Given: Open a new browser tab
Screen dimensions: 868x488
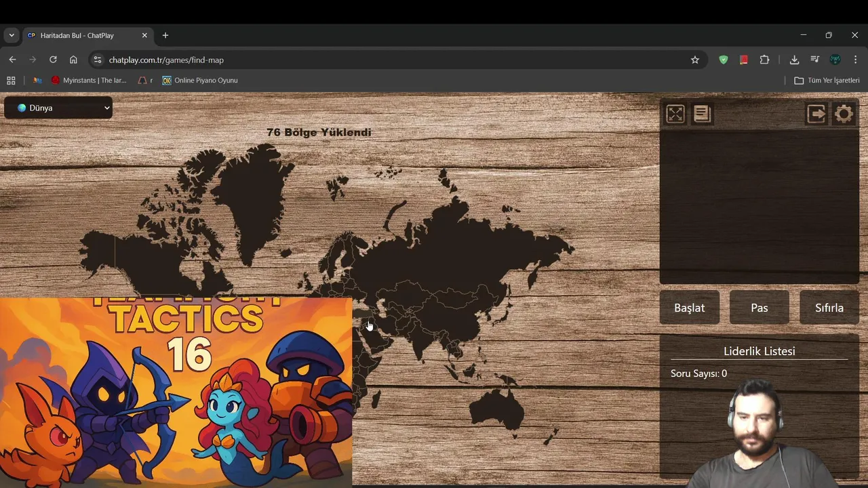Looking at the screenshot, I should pos(165,35).
